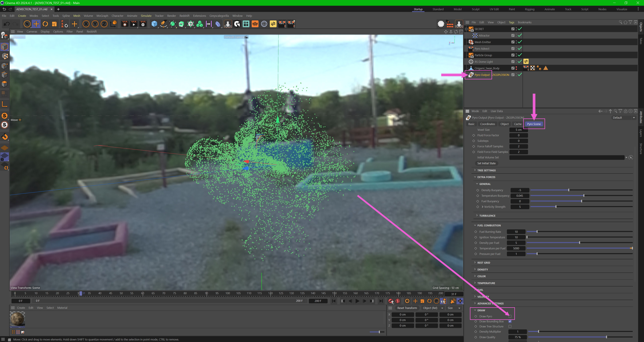Select the Spline Pen tool
644x342 pixels.
[164, 24]
